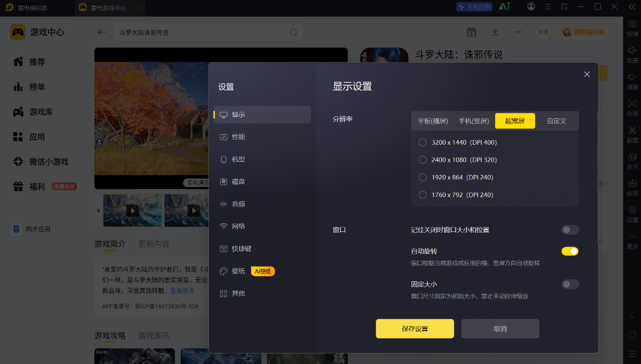Click previous arrow left of video thumbnails
The width and height of the screenshot is (641, 364).
98,210
